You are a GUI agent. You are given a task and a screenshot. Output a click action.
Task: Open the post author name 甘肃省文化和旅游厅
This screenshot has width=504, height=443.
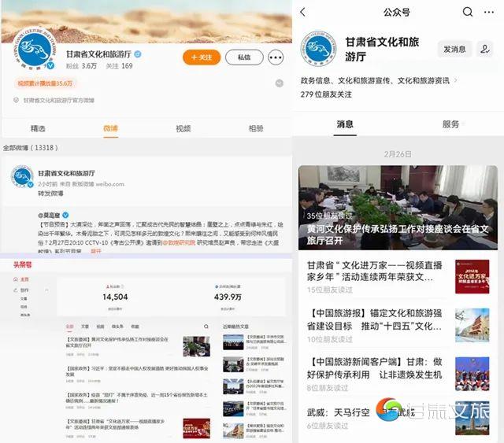click(66, 173)
